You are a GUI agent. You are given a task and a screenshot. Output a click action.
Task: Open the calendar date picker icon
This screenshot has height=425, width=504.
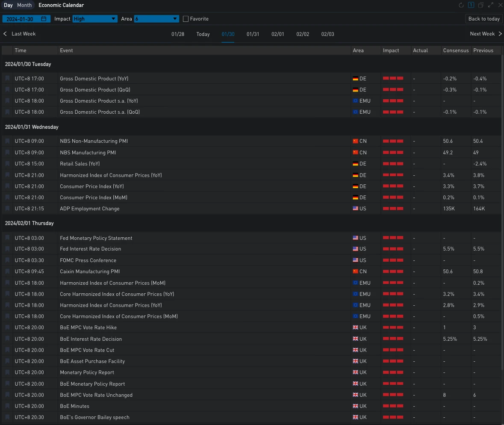pyautogui.click(x=44, y=19)
